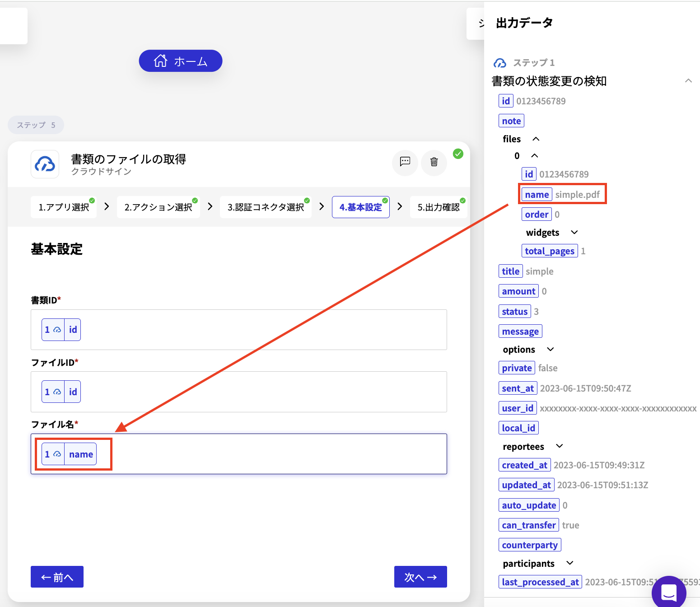Viewport: 700px width, 607px height.
Task: Collapse 書類の状態変更の検知 section
Action: coord(688,81)
